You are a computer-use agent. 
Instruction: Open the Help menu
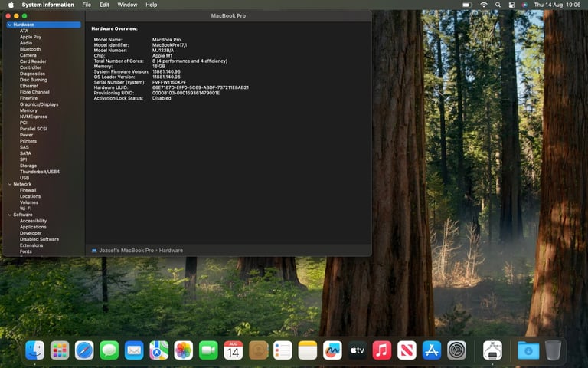[x=152, y=5]
